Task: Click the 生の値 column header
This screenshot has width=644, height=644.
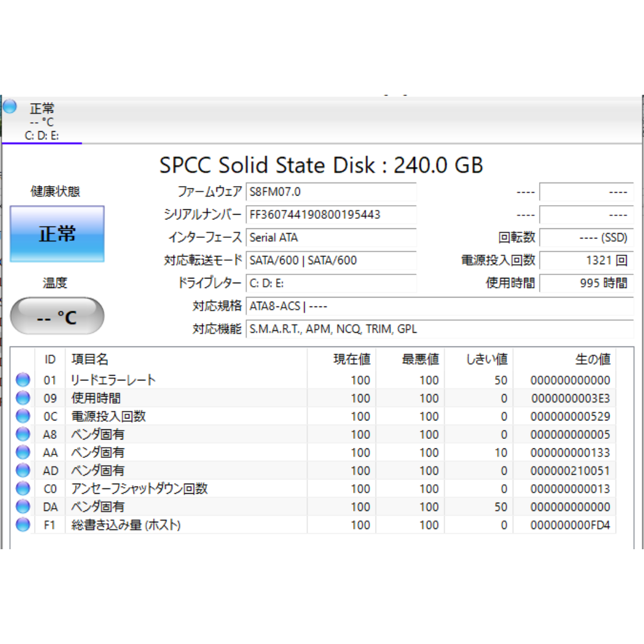Action: point(564,360)
